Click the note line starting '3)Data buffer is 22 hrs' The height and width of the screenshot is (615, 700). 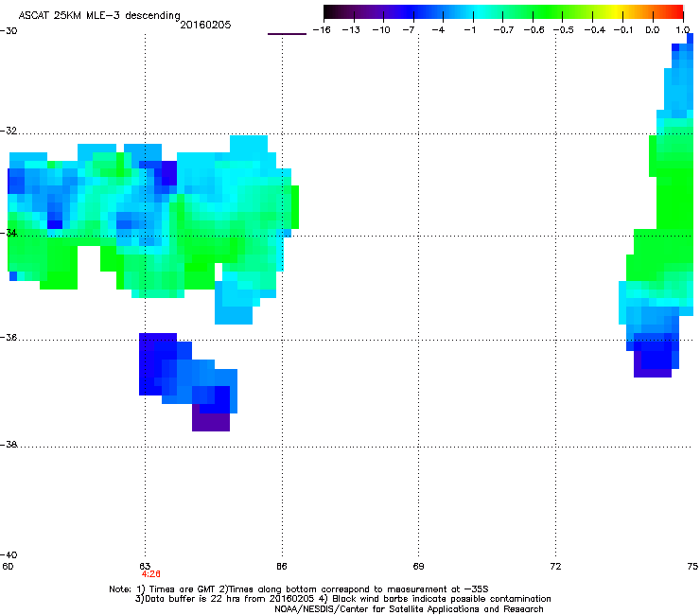coord(342,599)
